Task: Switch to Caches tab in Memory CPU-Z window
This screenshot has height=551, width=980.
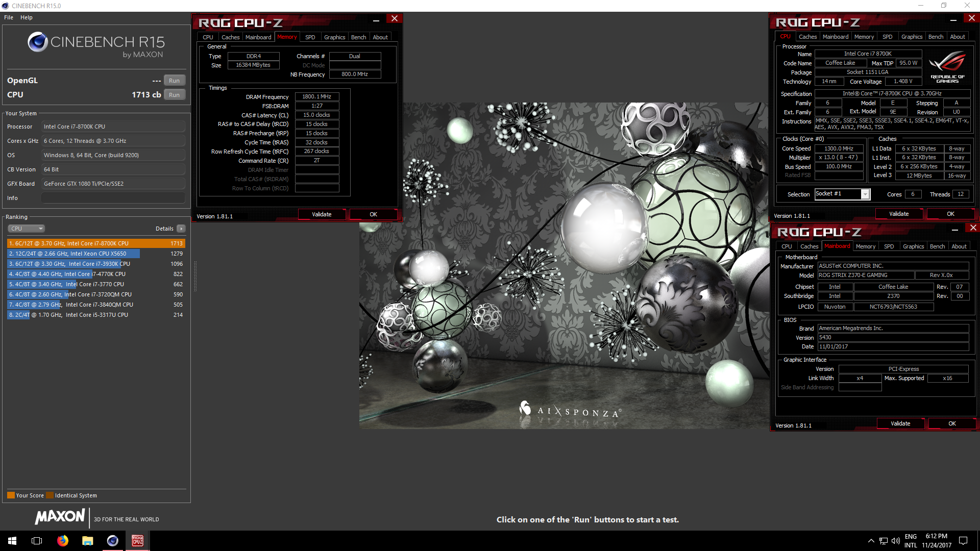Action: (230, 37)
